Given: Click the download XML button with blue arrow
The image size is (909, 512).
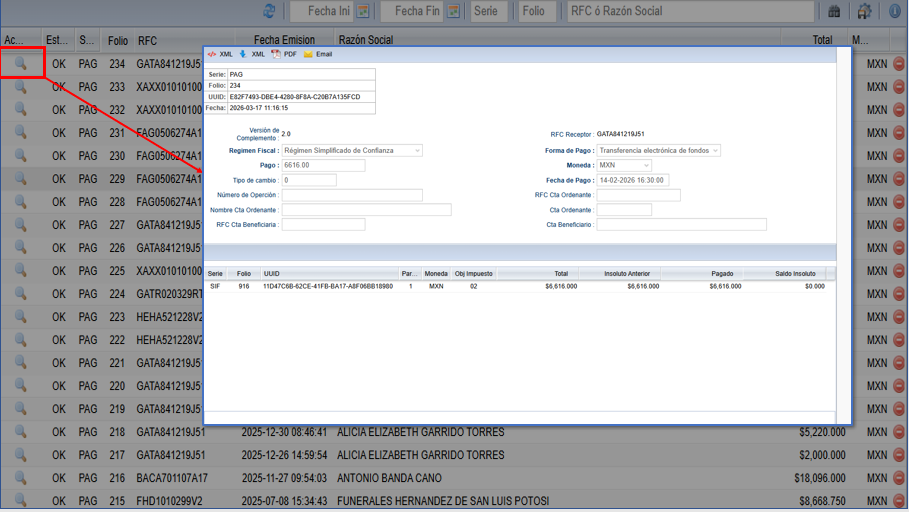Looking at the screenshot, I should pos(252,54).
